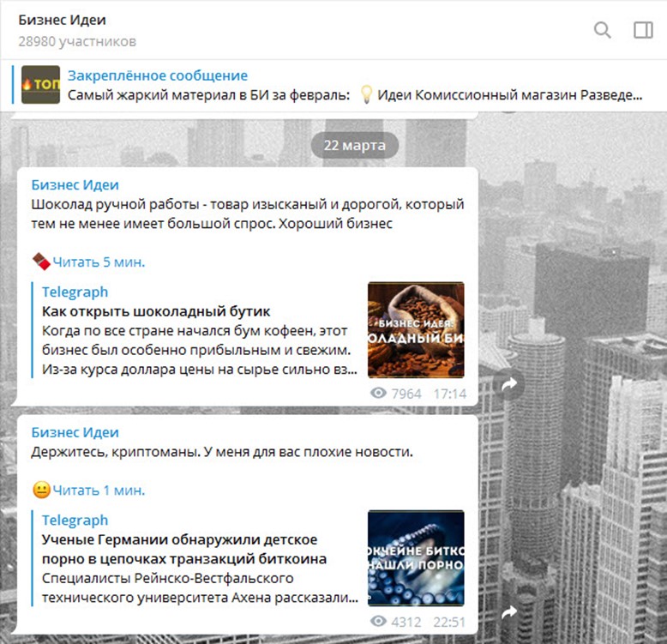Open the search in channel icon

(603, 30)
